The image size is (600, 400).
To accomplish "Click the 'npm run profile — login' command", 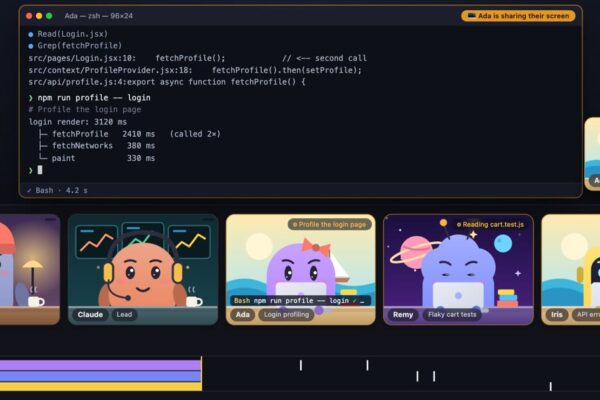I will click(x=94, y=98).
